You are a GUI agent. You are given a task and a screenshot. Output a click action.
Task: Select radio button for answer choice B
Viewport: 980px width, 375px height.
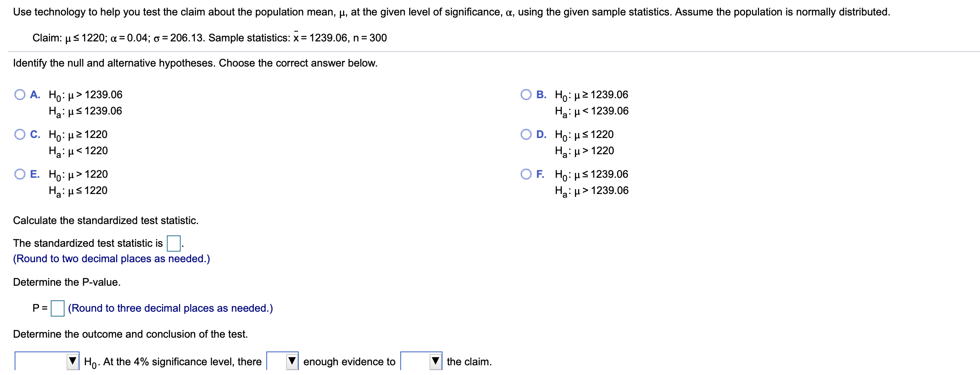pyautogui.click(x=526, y=94)
